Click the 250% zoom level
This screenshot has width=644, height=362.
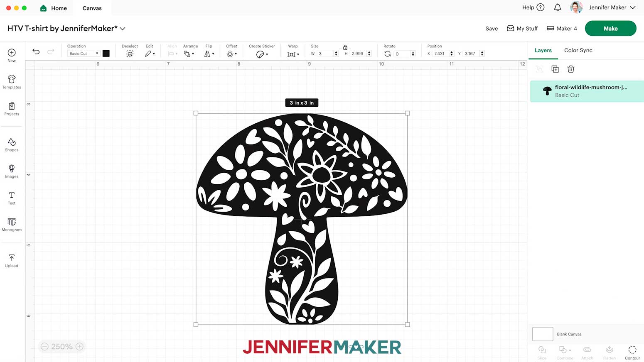click(x=62, y=347)
